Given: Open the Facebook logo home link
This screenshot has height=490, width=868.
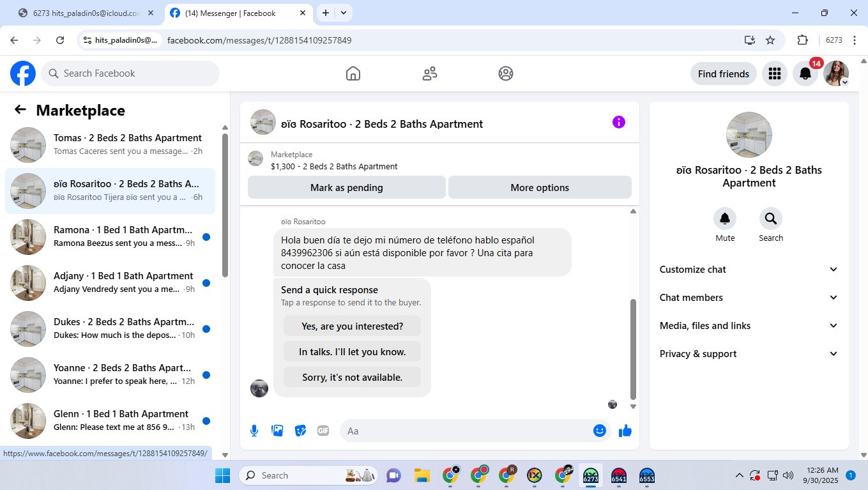Looking at the screenshot, I should (23, 73).
